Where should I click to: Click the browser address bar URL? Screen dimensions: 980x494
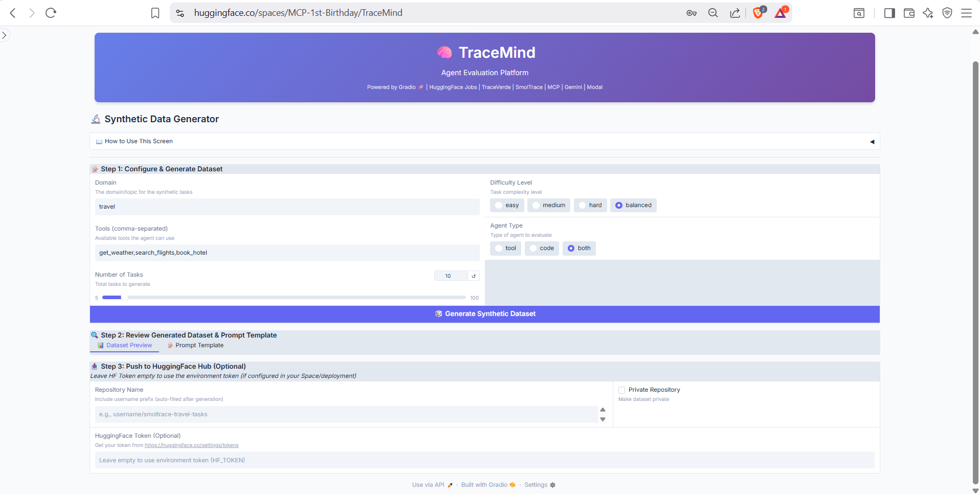pyautogui.click(x=298, y=13)
